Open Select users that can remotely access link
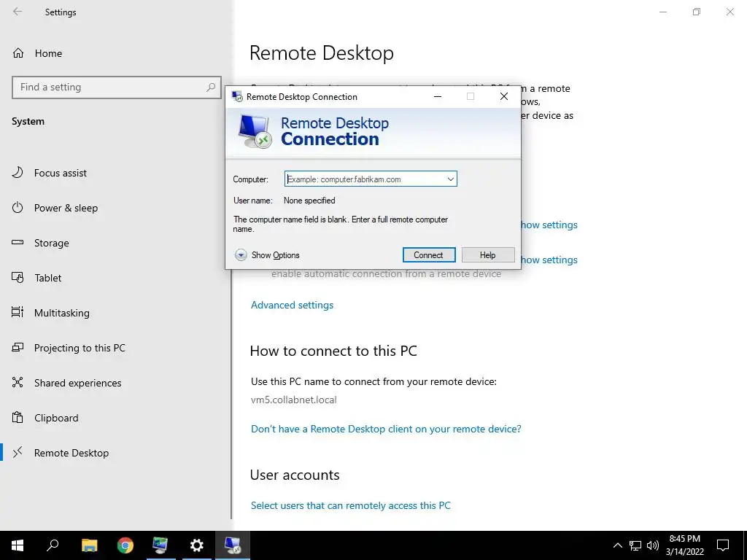747x560 pixels. pos(351,506)
